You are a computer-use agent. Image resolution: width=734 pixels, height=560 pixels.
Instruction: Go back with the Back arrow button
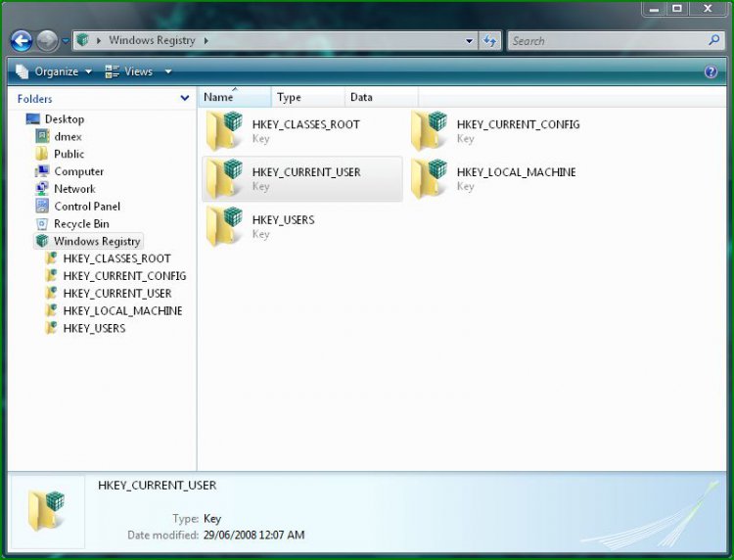click(x=22, y=41)
